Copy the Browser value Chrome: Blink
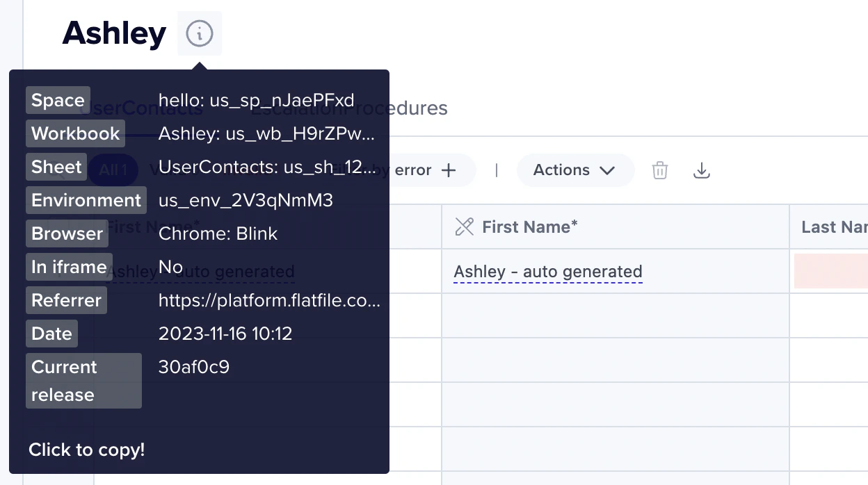 (218, 233)
